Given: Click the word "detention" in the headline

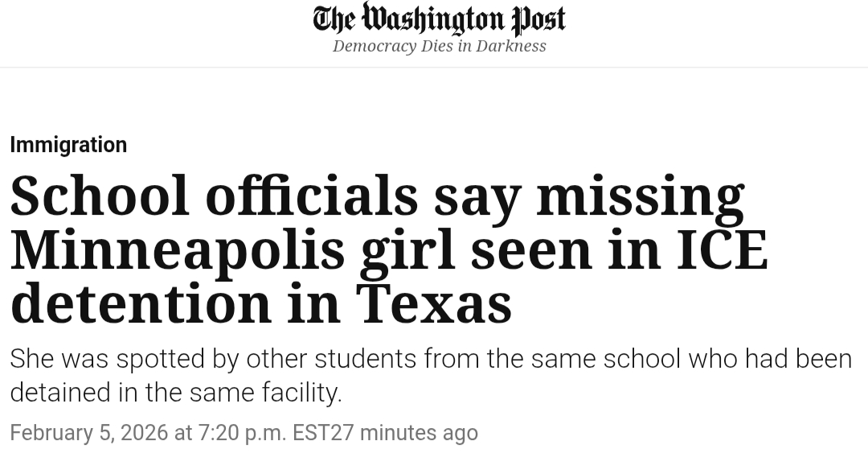Looking at the screenshot, I should [x=141, y=303].
